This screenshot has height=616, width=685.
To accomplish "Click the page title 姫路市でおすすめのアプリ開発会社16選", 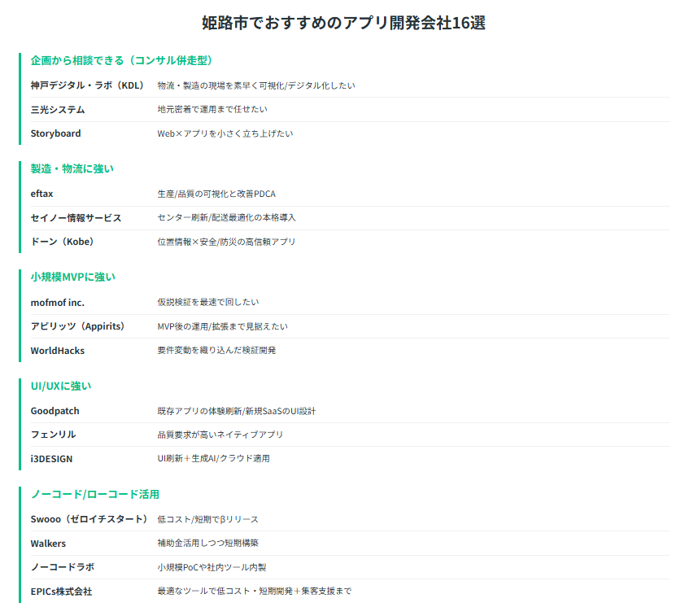I will (343, 23).
